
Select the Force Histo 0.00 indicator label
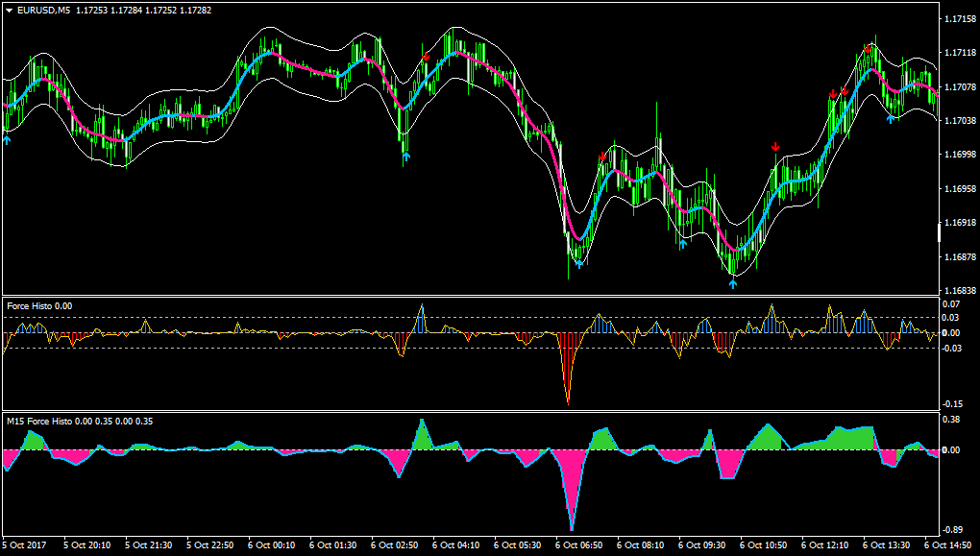tap(39, 306)
